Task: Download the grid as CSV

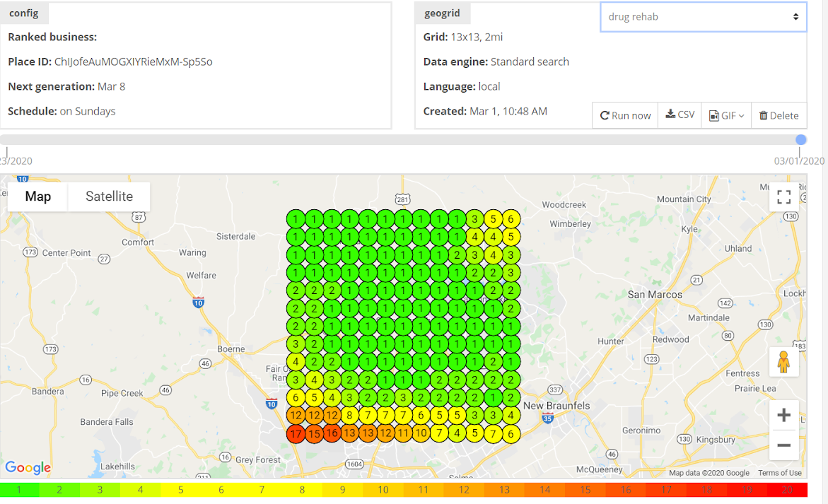Action: point(680,115)
